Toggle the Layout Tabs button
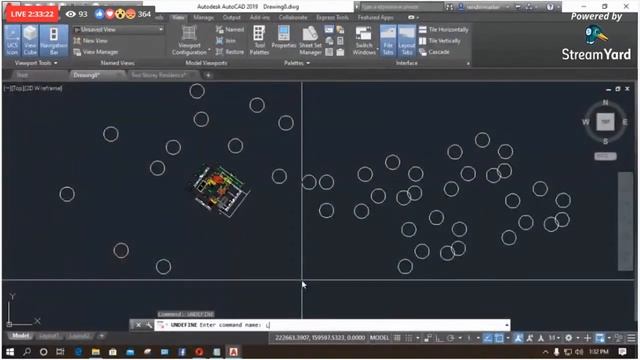 click(407, 40)
